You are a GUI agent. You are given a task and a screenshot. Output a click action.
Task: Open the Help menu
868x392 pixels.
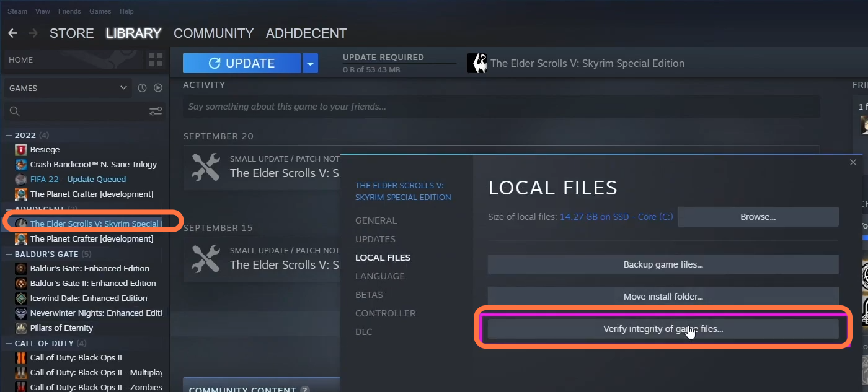coord(126,11)
